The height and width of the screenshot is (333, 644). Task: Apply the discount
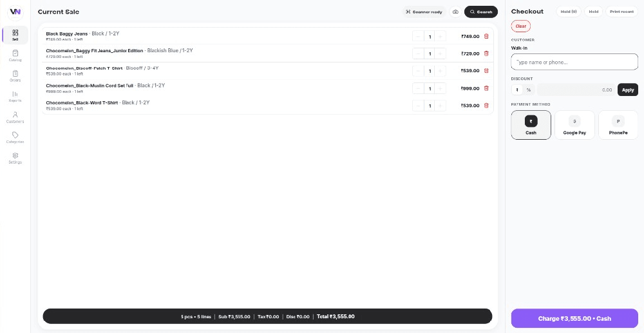pyautogui.click(x=627, y=90)
